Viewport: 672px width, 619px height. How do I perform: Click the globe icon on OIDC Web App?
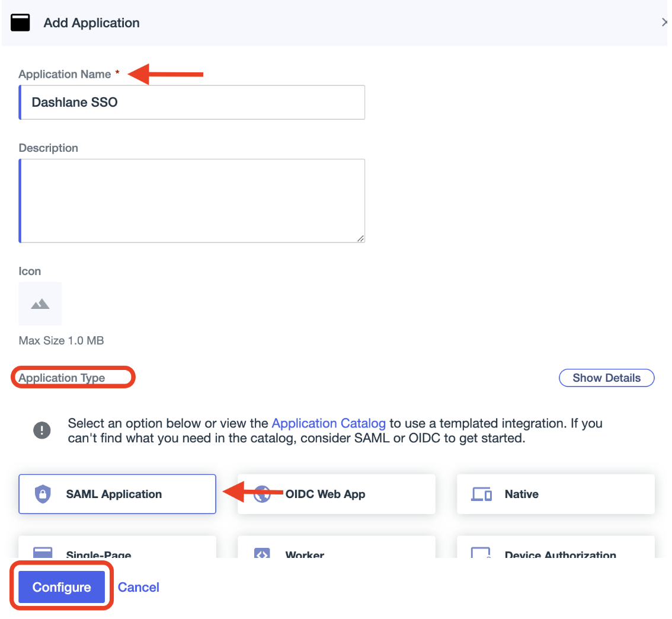(261, 494)
